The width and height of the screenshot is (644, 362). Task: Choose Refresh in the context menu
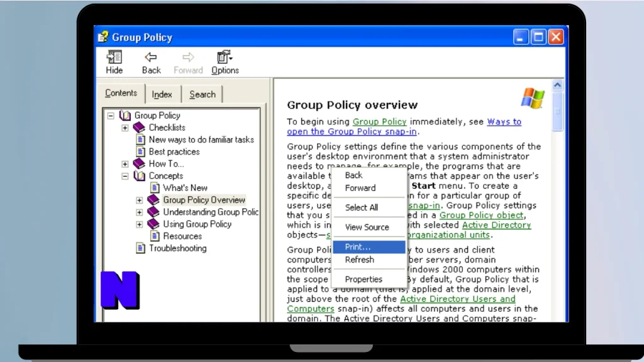coord(369,260)
